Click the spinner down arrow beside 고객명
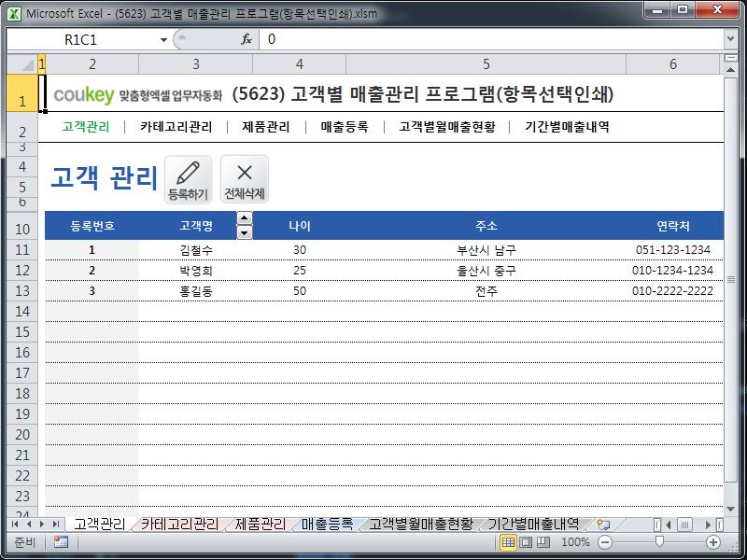Screen dimensions: 747x560 pos(245,232)
